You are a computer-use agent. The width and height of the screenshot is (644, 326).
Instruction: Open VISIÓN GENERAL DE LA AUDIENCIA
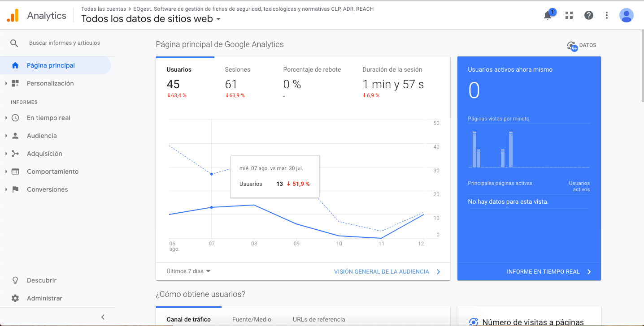(x=382, y=271)
